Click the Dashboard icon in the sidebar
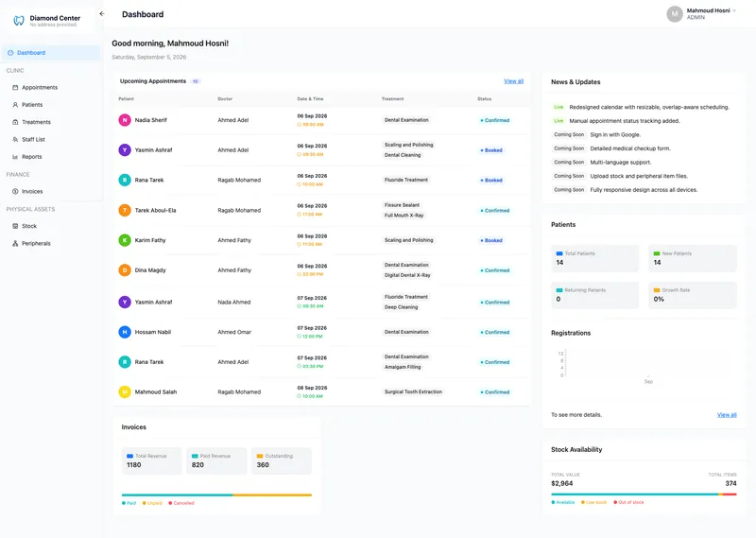 [10, 53]
